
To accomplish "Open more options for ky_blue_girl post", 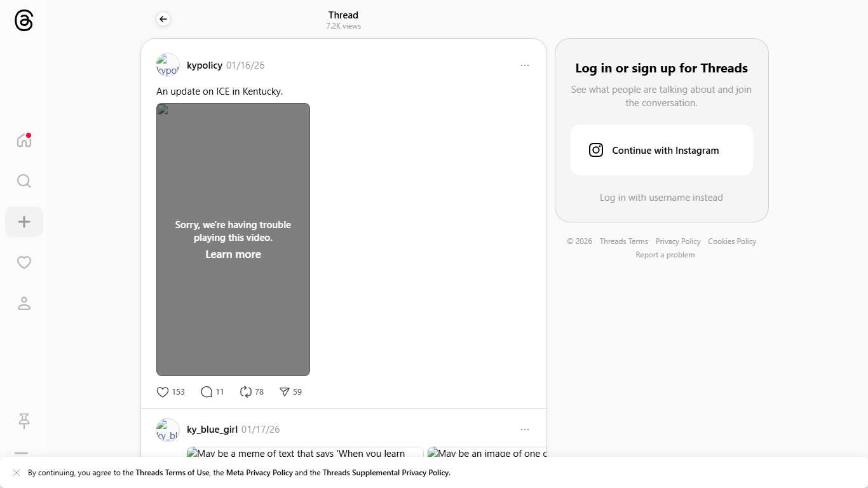I will pyautogui.click(x=524, y=430).
